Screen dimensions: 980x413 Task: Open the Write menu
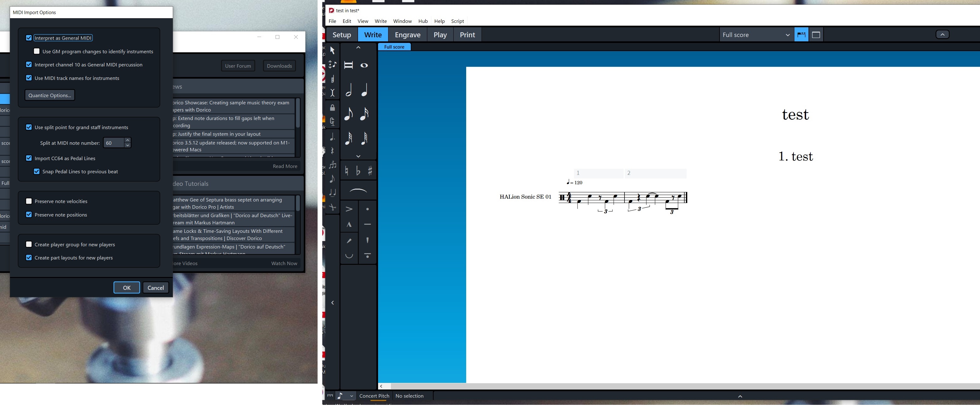pyautogui.click(x=381, y=21)
